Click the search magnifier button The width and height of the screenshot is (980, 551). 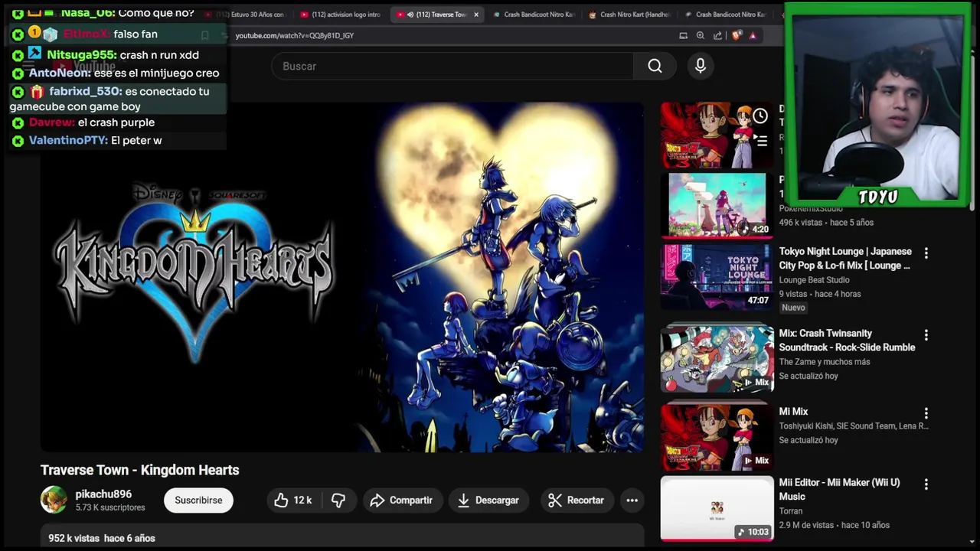pyautogui.click(x=655, y=67)
